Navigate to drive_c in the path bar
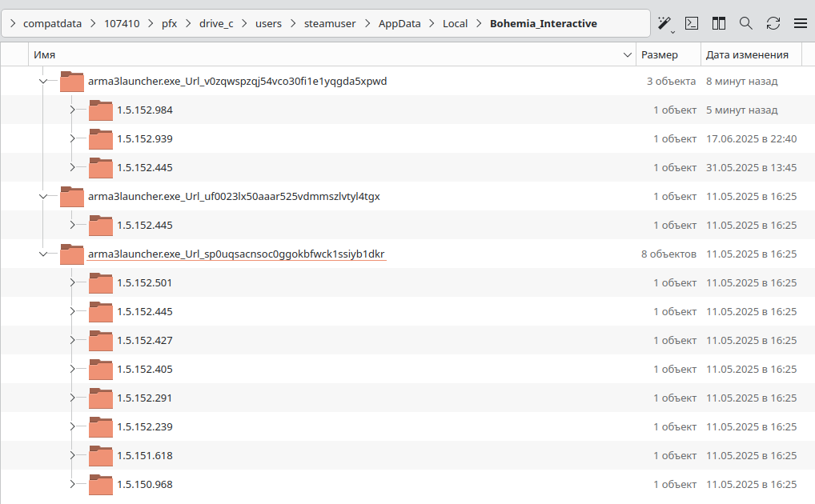 coord(216,24)
